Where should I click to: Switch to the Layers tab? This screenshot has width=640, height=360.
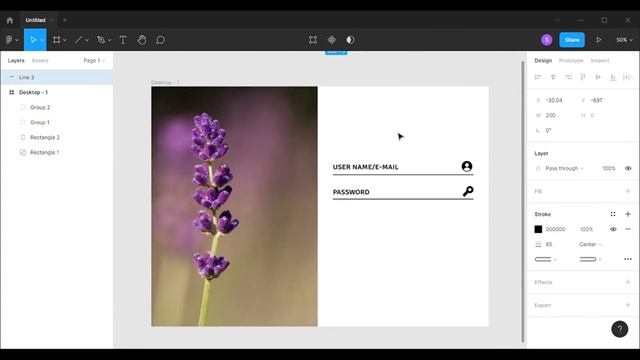coord(16,60)
